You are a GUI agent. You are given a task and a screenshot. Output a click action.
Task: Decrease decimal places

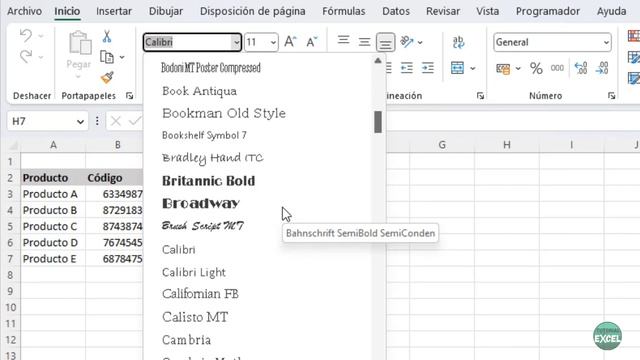coord(602,68)
